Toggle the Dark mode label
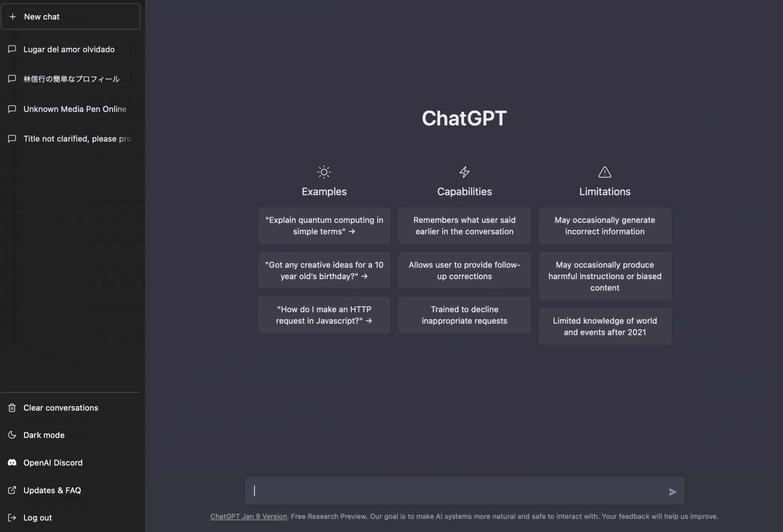 click(44, 435)
